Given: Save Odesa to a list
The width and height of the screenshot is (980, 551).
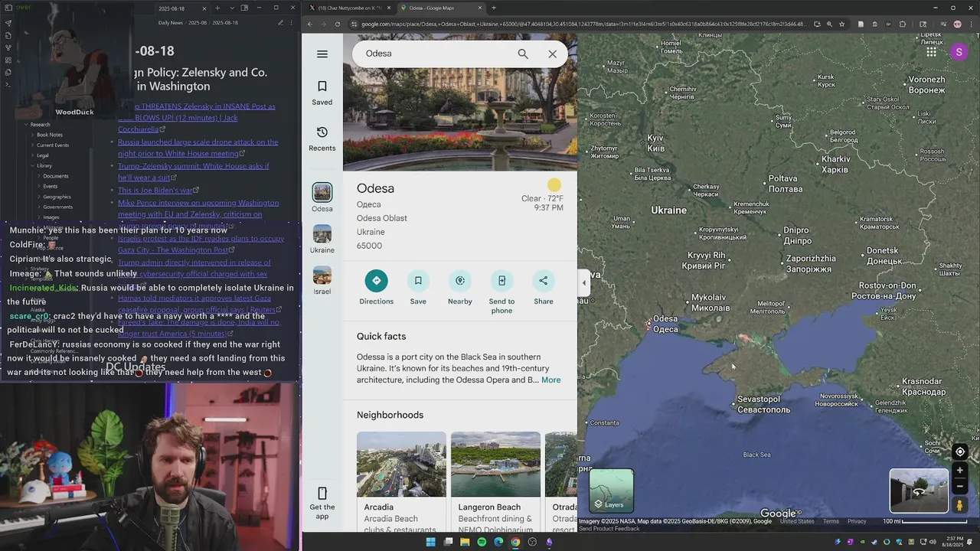Looking at the screenshot, I should pyautogui.click(x=418, y=288).
